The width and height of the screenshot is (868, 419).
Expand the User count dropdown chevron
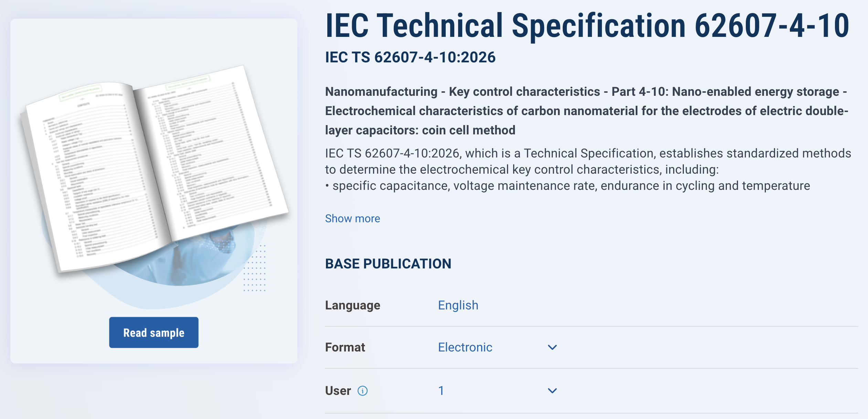pyautogui.click(x=552, y=391)
